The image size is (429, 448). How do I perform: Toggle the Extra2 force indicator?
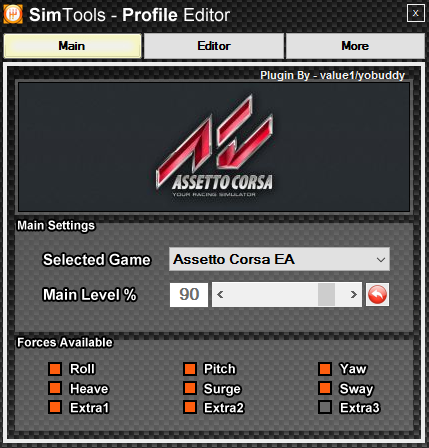(190, 407)
